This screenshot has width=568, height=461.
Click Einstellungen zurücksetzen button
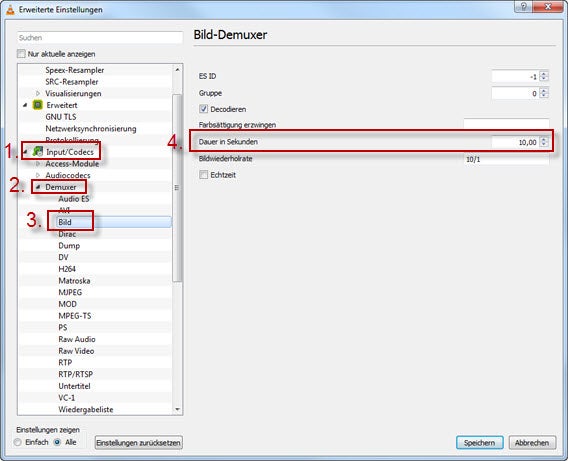pos(138,443)
